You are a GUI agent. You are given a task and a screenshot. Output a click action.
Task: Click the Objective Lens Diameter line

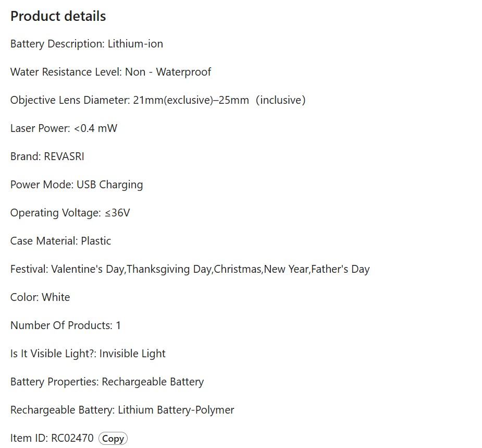(x=157, y=100)
